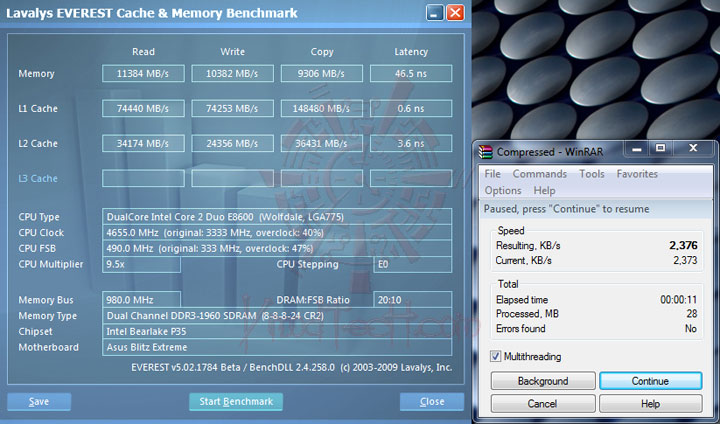Click the empty L3 Cache Read field
This screenshot has height=424, width=720.
coord(143,178)
